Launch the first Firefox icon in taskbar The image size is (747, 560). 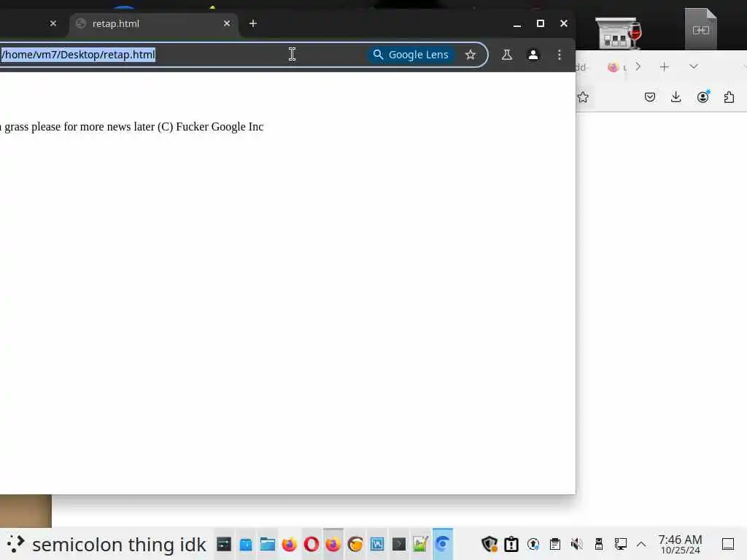(290, 544)
